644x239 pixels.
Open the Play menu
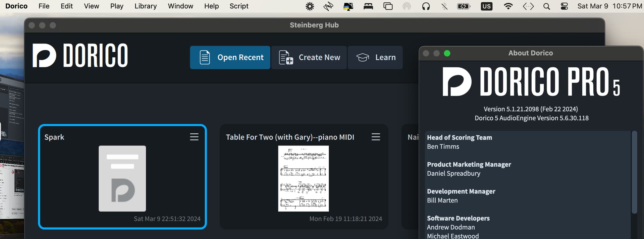tap(117, 6)
